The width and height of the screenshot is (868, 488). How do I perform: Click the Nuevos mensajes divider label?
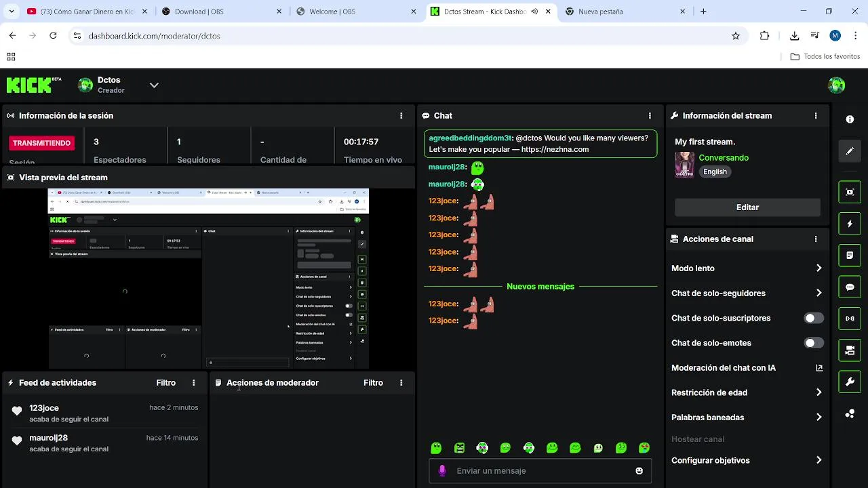540,287
